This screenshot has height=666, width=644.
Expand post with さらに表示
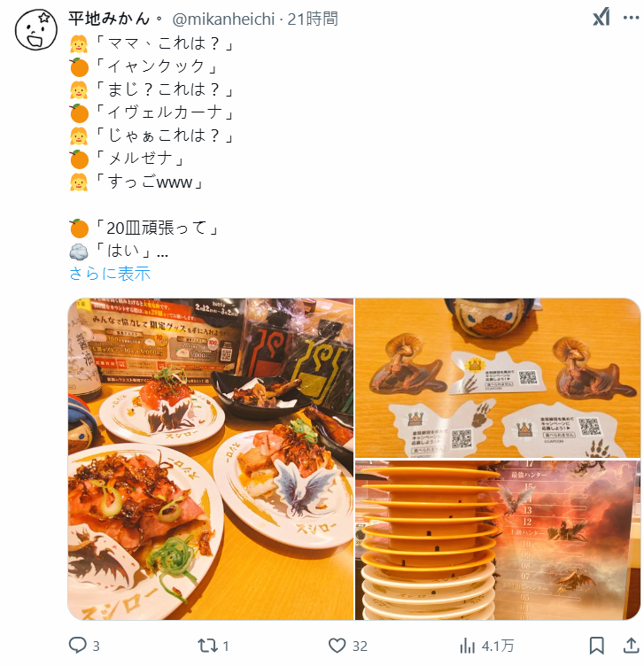click(110, 273)
